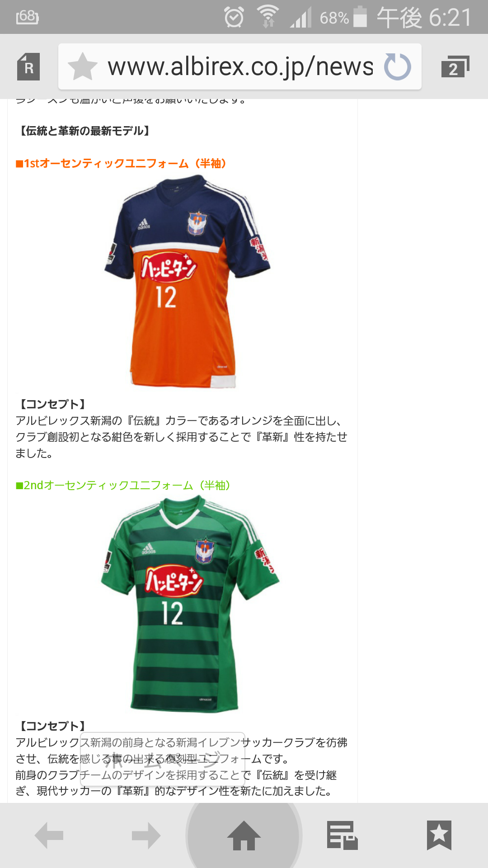
Task: Tap the Wi-Fi status icon
Action: (x=268, y=17)
